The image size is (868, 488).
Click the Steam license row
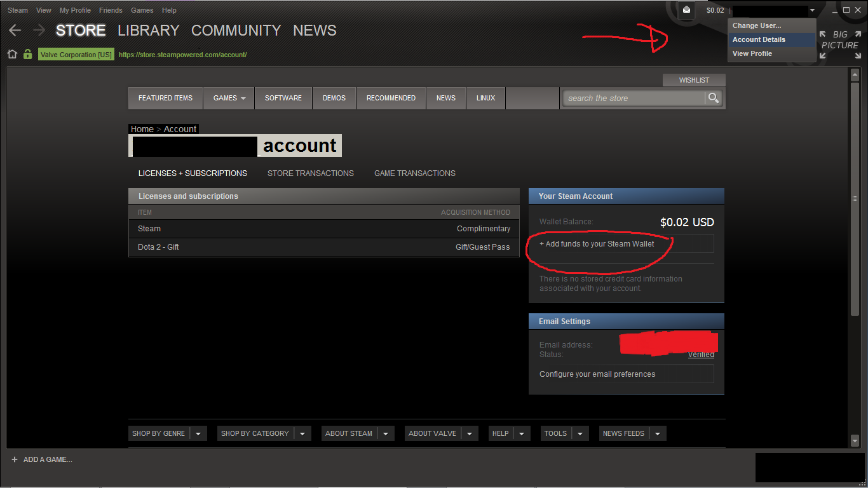point(324,229)
